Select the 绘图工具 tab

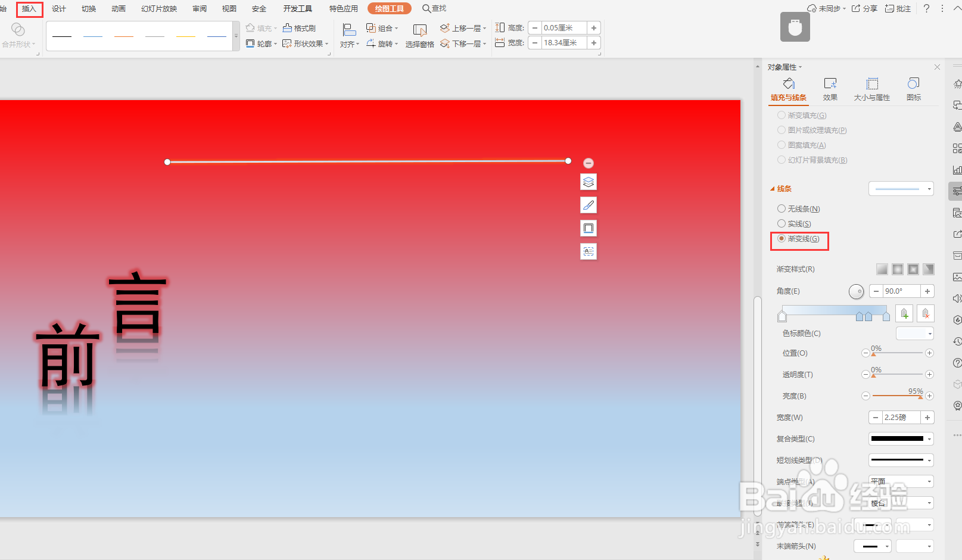tap(390, 9)
